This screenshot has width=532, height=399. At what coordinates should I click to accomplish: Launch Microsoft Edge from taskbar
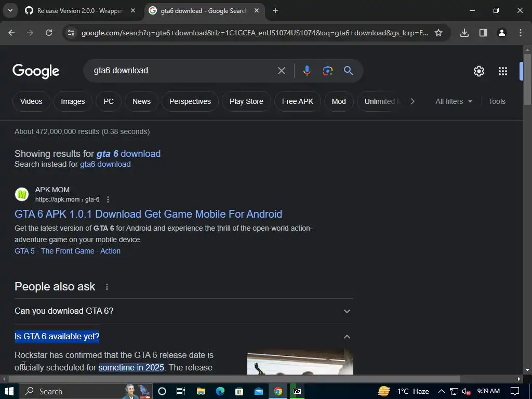220,392
